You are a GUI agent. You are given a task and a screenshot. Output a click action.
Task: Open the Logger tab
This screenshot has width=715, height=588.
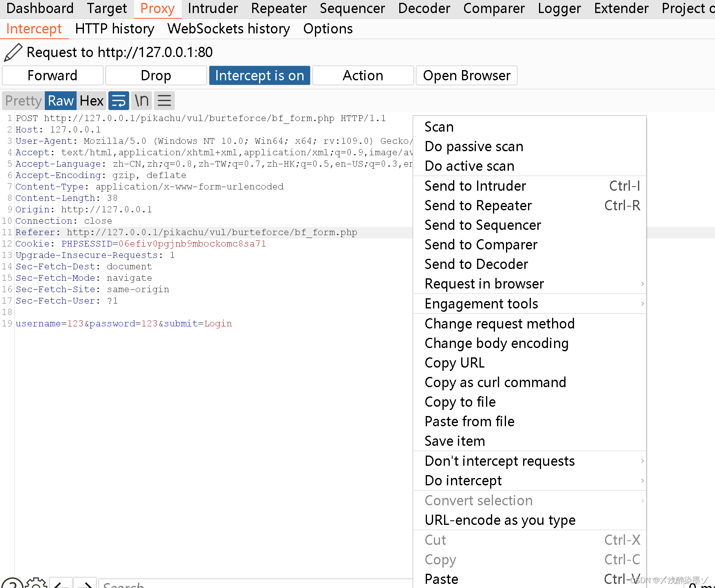(559, 9)
